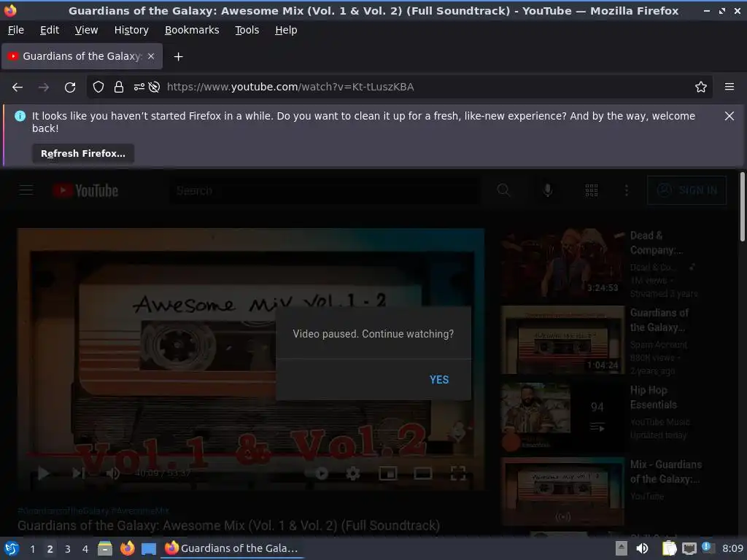Click the show desktop icon in the taskbar
The width and height of the screenshot is (747, 560).
tap(149, 548)
